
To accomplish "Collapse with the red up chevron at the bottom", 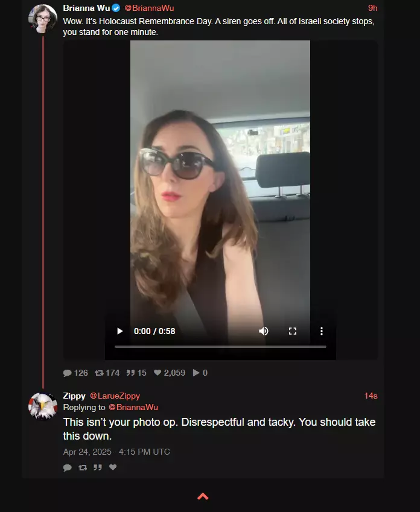I will click(203, 496).
